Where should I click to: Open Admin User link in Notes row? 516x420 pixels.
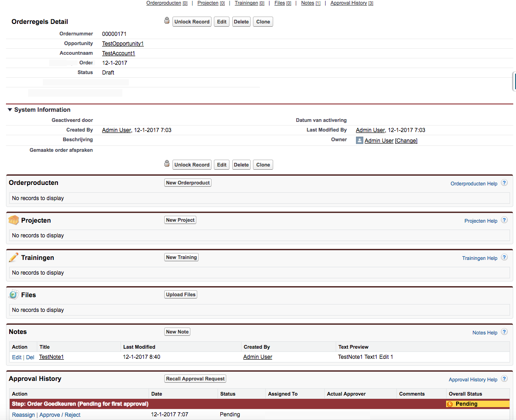click(x=258, y=357)
